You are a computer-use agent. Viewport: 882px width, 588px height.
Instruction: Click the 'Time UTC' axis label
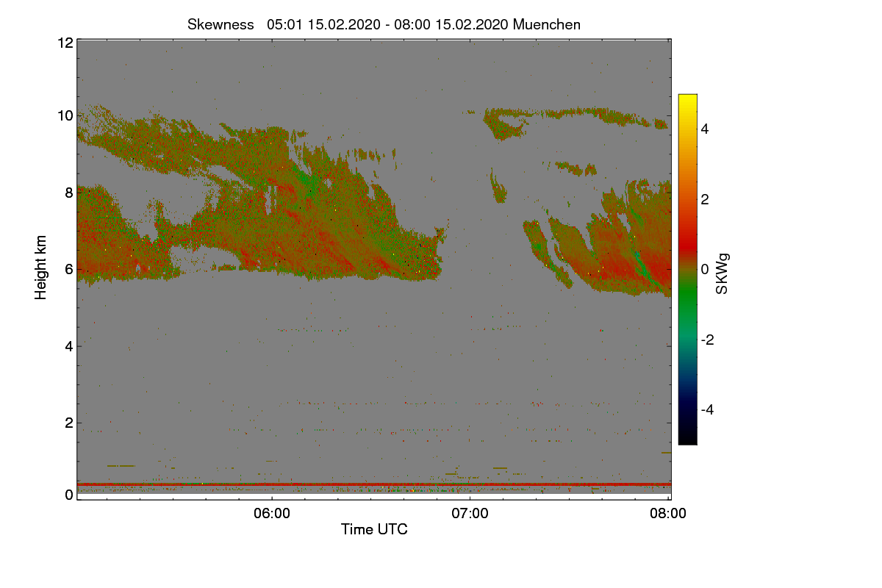click(374, 529)
